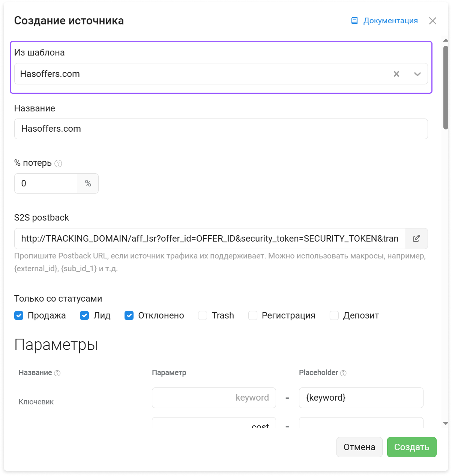Enable the Депозит status checkbox
452x476 pixels.
point(334,315)
